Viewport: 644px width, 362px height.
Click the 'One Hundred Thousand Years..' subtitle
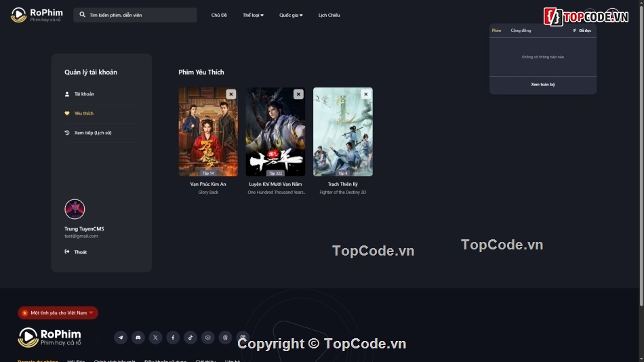277,193
